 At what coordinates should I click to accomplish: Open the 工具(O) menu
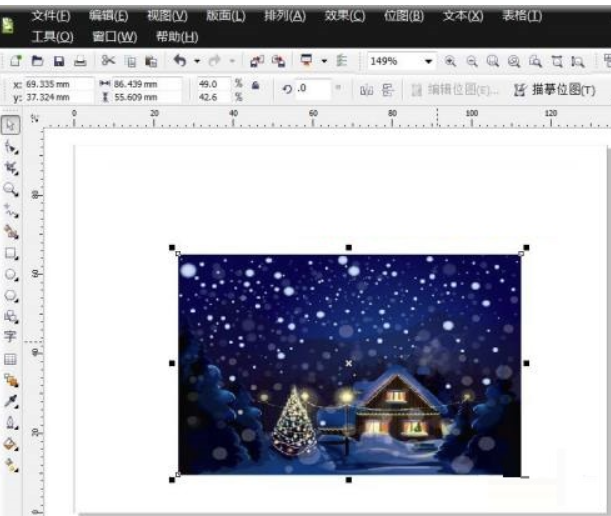[x=52, y=37]
